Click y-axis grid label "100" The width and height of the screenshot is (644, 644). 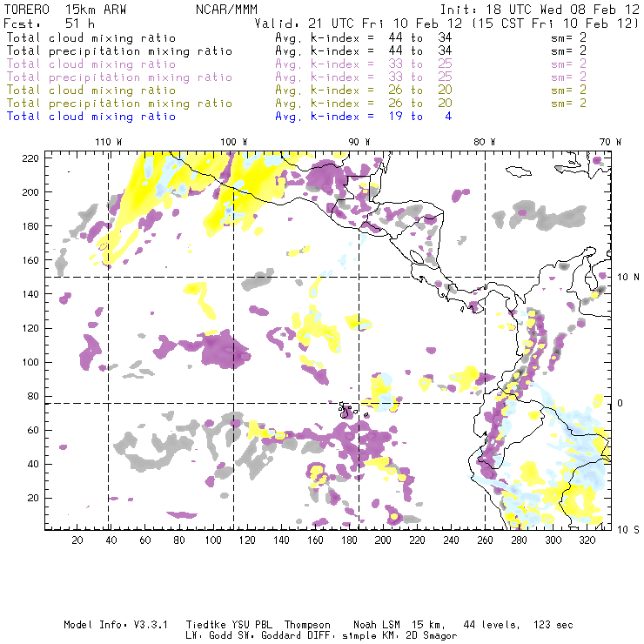(x=30, y=362)
